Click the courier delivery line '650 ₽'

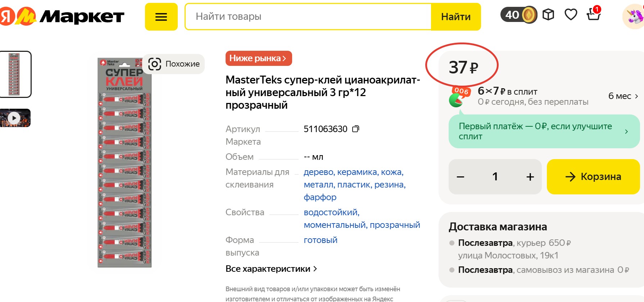pyautogui.click(x=514, y=243)
